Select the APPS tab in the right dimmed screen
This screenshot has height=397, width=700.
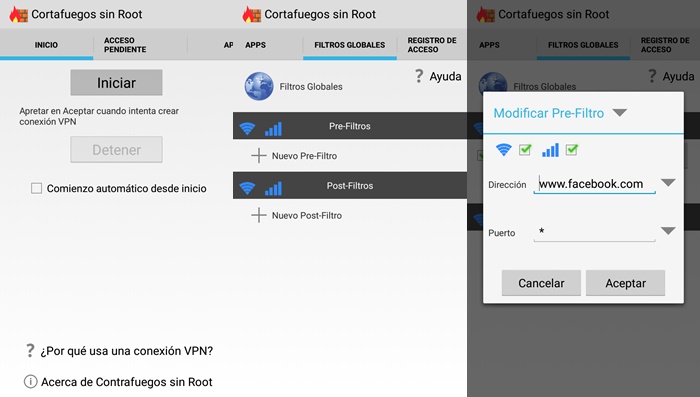[502, 45]
